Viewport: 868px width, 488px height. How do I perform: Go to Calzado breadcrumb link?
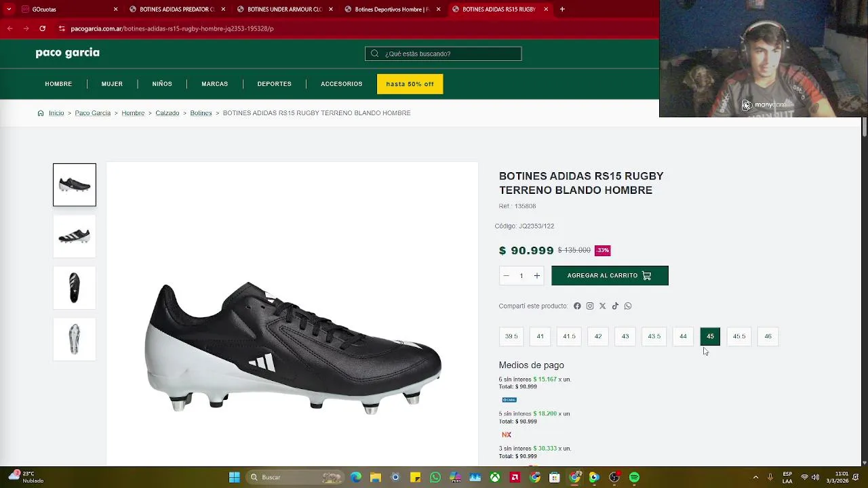[167, 113]
